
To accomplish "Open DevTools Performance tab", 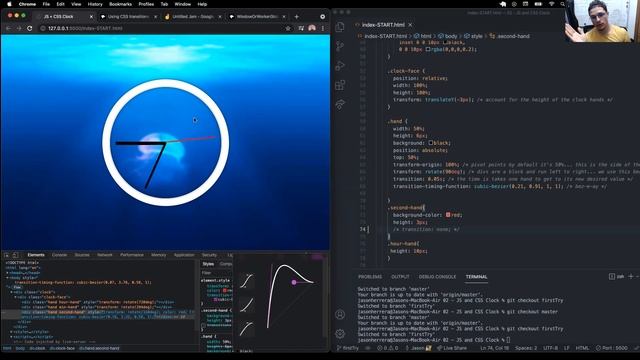I will pos(132,255).
